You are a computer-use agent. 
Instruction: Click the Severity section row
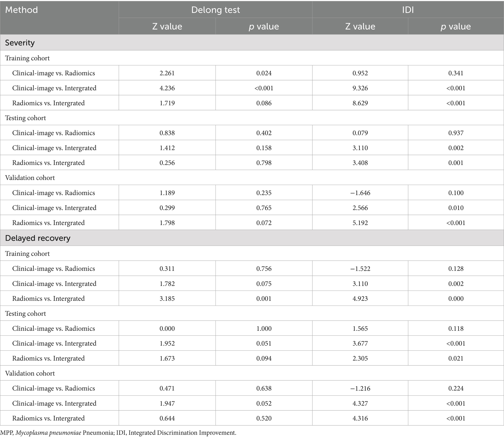click(20, 43)
